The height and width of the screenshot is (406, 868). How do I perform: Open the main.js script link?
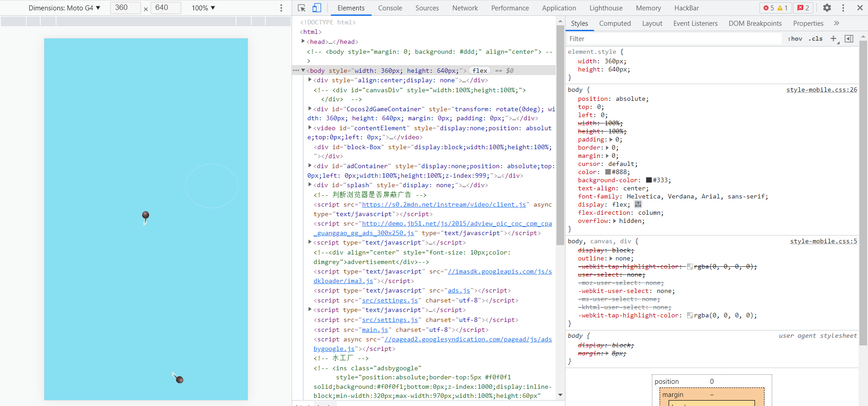[x=375, y=330]
